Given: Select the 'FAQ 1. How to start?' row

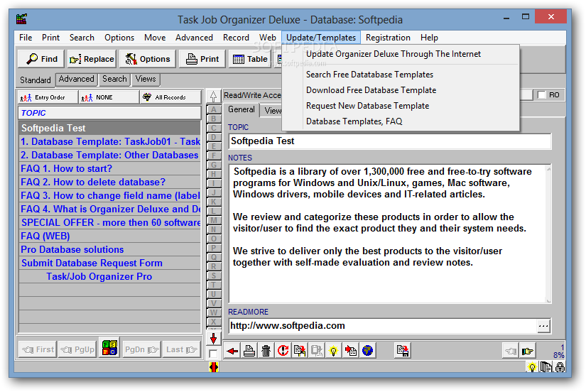Looking at the screenshot, I should point(109,169).
